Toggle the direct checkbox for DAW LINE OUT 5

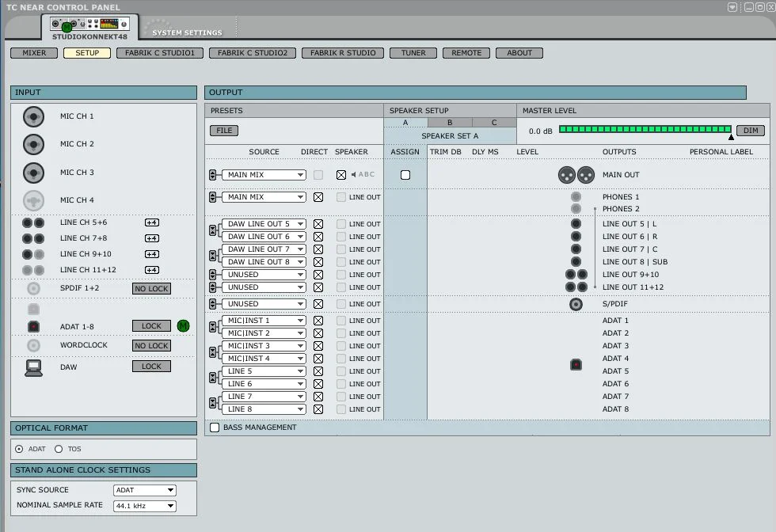pyautogui.click(x=318, y=224)
